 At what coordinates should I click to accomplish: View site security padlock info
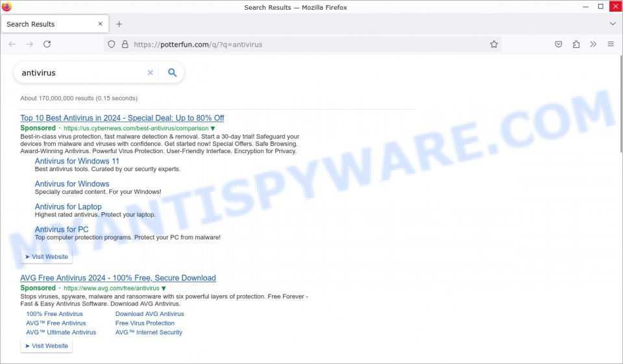[125, 45]
